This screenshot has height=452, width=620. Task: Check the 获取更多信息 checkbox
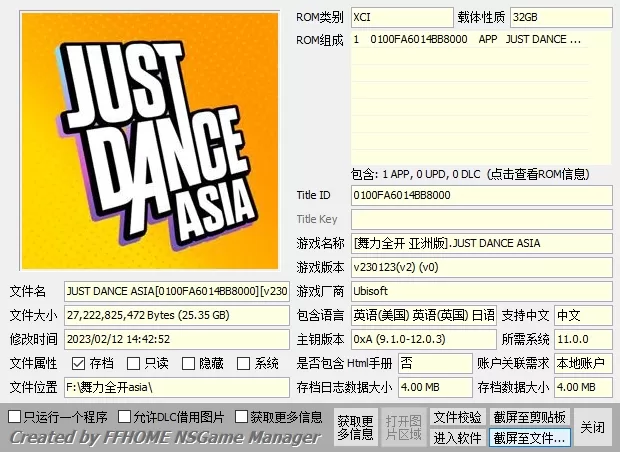(241, 416)
